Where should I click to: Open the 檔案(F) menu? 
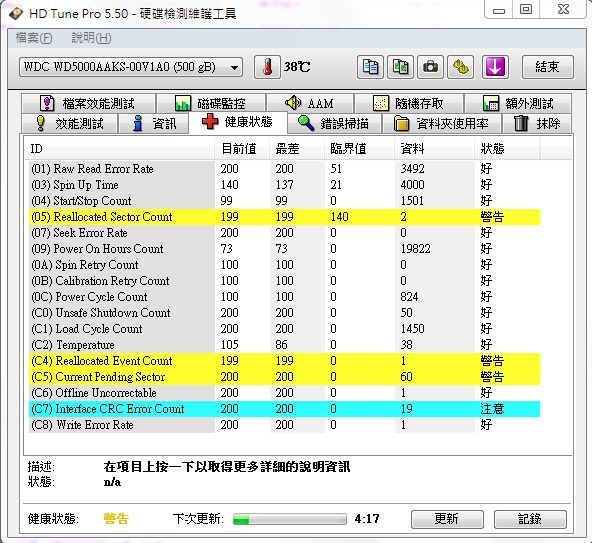coord(34,38)
